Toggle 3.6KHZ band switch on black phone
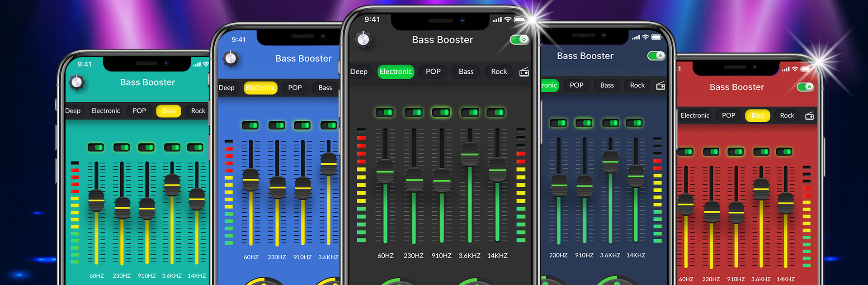868x285 pixels. (x=470, y=112)
